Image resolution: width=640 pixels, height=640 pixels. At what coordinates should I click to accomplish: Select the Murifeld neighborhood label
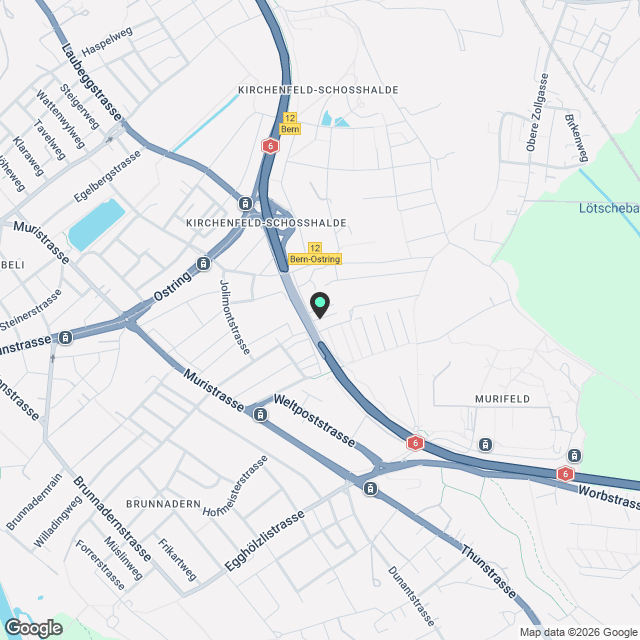point(502,399)
